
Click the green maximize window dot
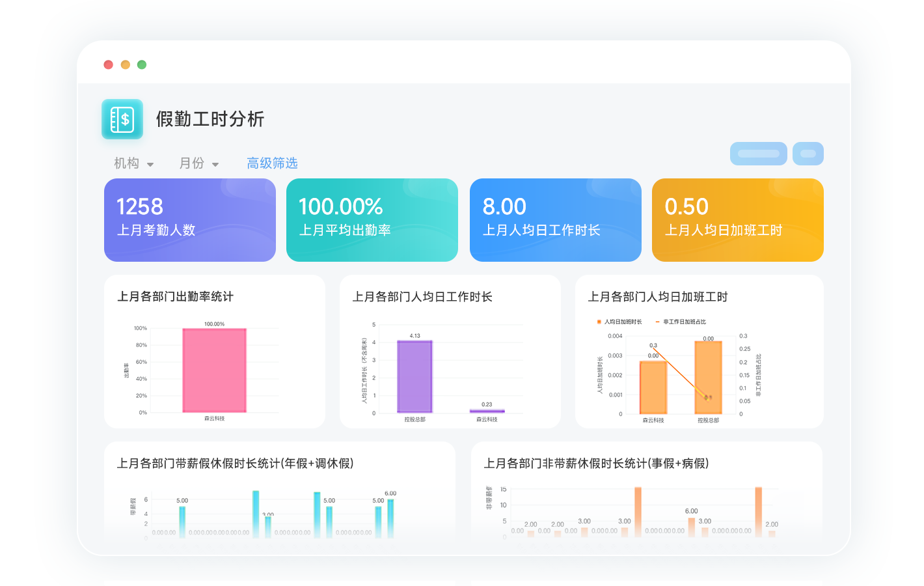coord(142,64)
